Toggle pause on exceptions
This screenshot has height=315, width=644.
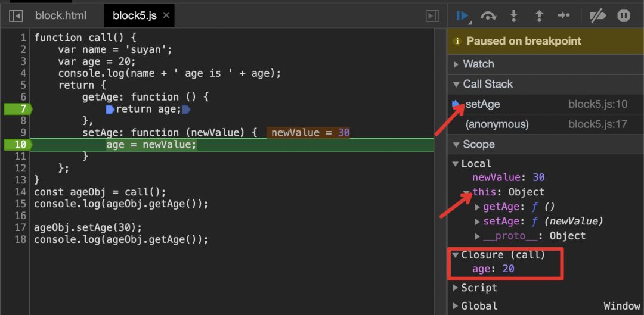(624, 16)
